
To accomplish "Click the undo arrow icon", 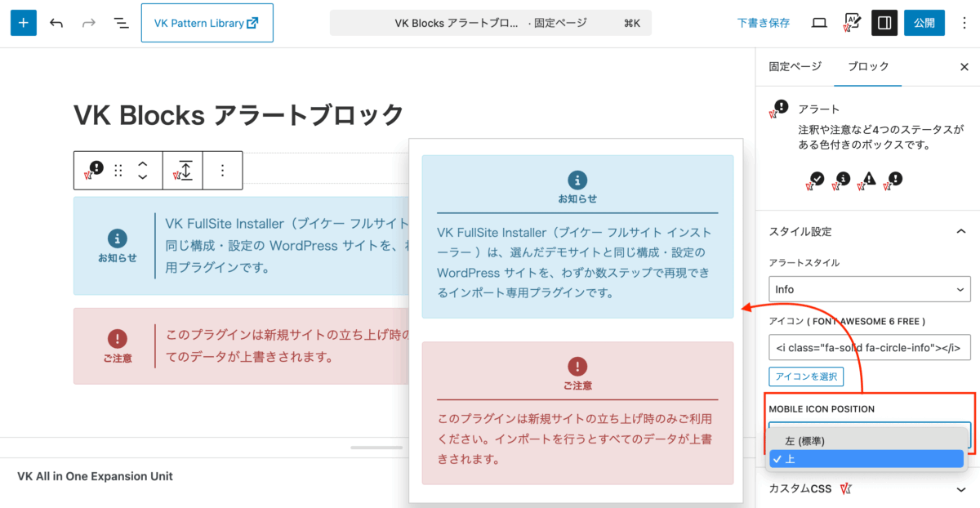I will 56,22.
